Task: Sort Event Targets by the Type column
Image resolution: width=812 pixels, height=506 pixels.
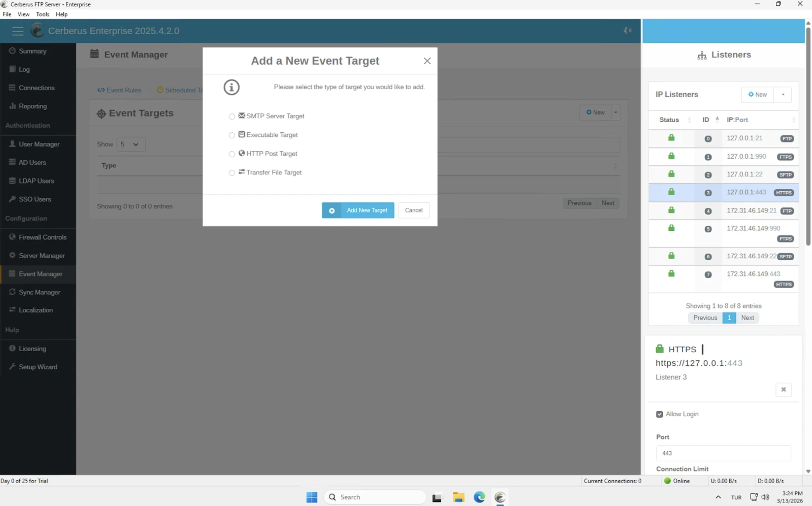Action: (109, 166)
